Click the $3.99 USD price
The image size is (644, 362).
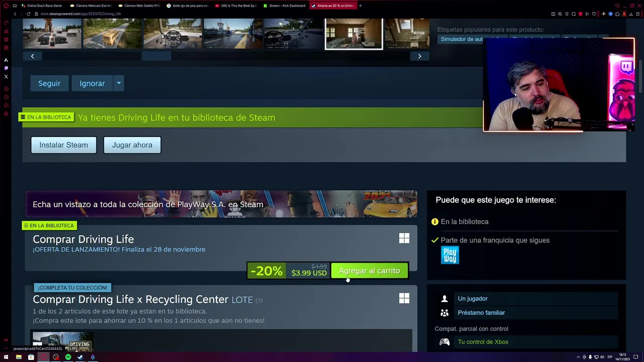[x=309, y=273]
